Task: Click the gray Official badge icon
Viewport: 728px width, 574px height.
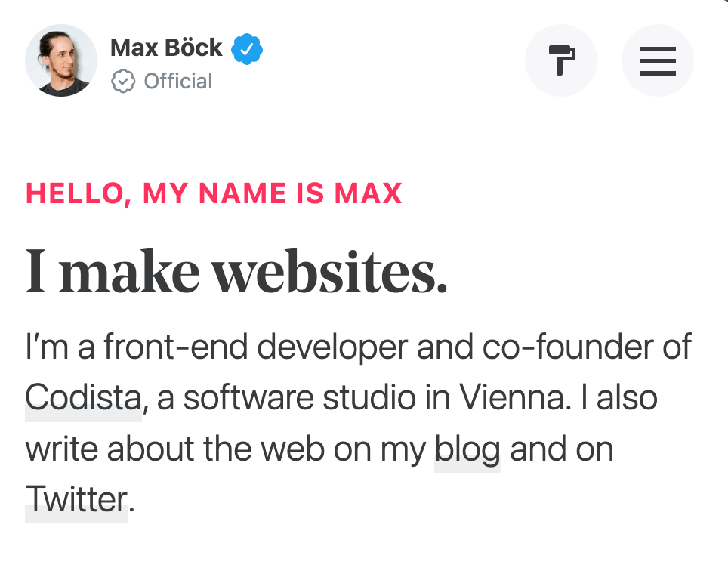Action: (123, 82)
